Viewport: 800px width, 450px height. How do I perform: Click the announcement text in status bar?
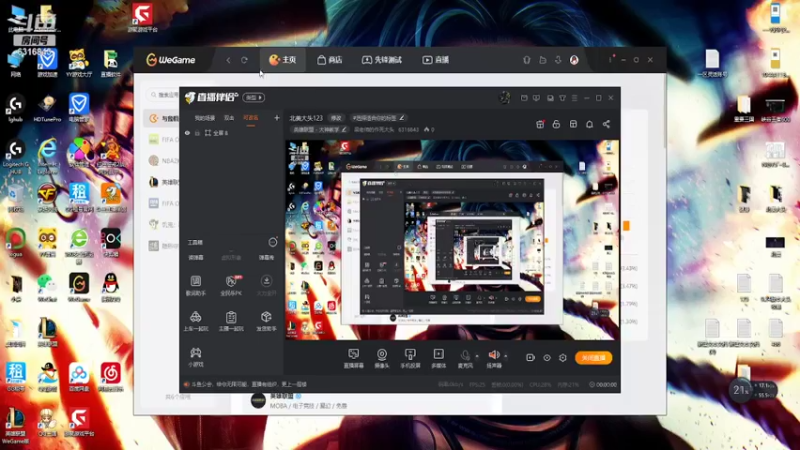(x=248, y=384)
